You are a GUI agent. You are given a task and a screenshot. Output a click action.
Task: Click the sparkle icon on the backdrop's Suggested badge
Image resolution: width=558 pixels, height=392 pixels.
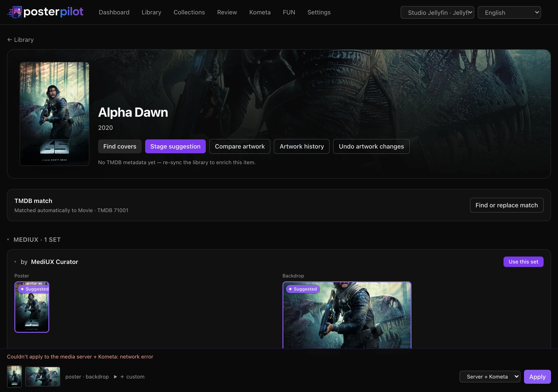(290, 289)
